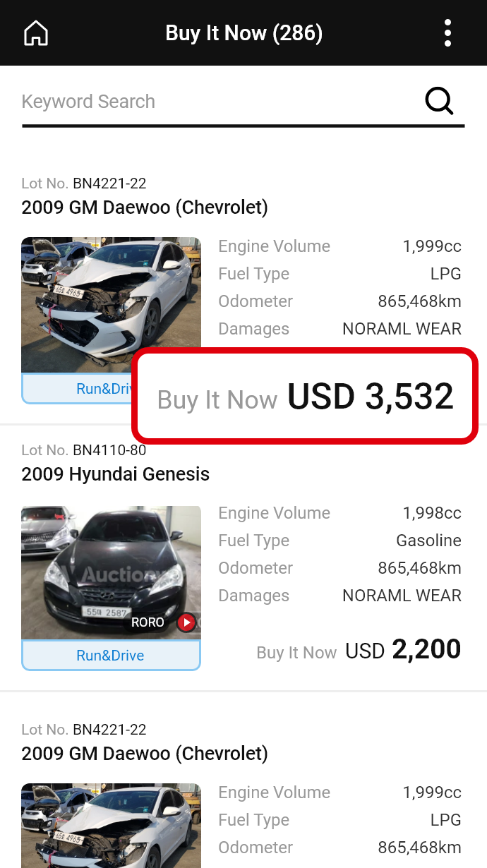
Task: Open the 2009 Hyundai Genesis title
Action: coord(116,474)
